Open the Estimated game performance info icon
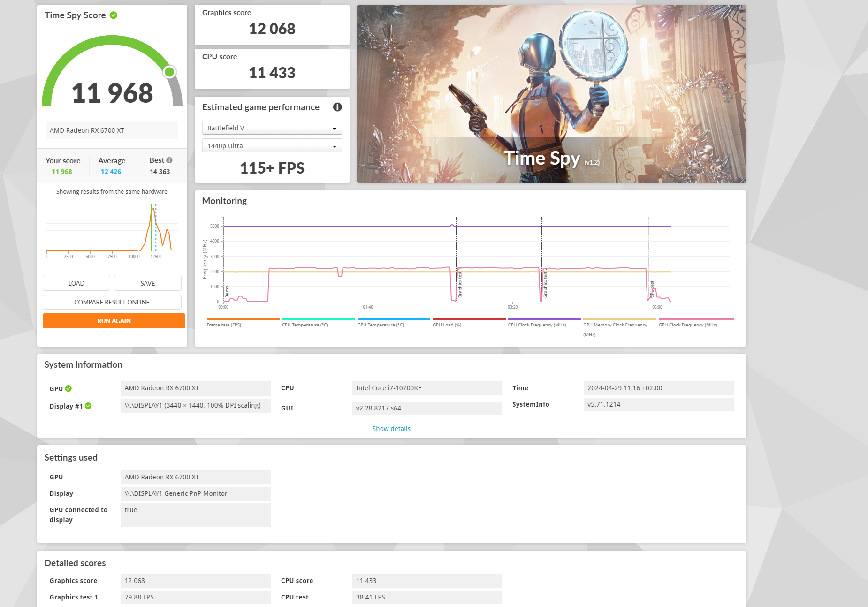 click(337, 107)
